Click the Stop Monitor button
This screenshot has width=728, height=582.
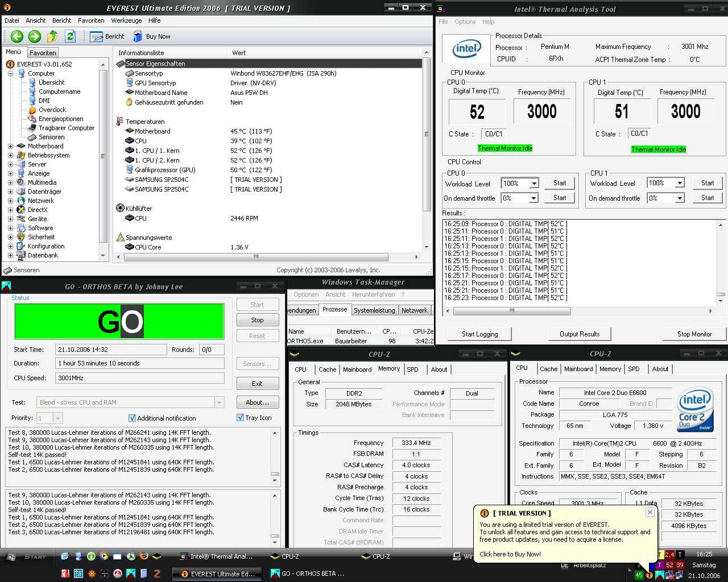tap(694, 334)
